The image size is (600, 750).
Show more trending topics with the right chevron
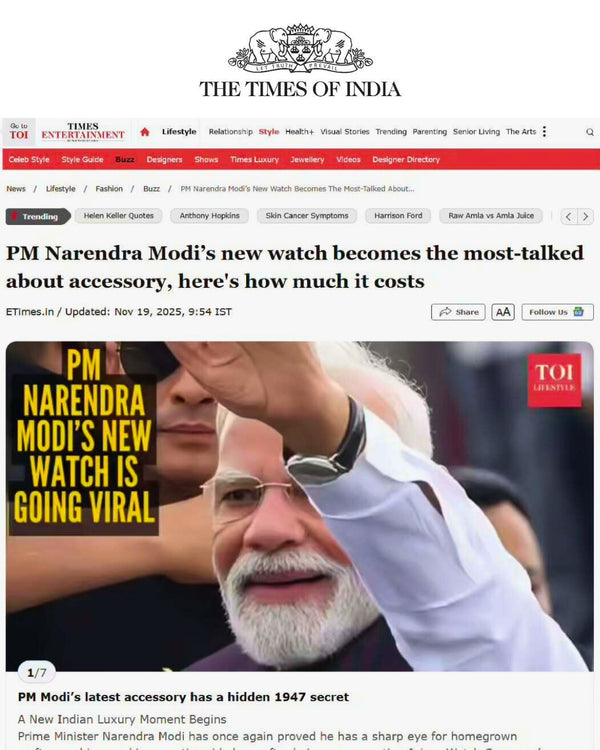click(x=586, y=216)
